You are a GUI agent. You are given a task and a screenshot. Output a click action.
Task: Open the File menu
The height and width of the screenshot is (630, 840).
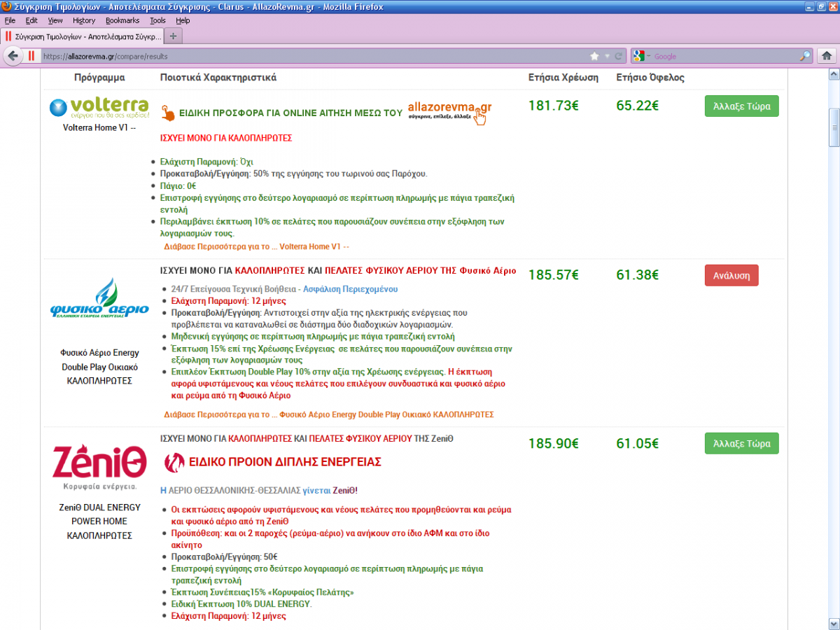coord(10,20)
